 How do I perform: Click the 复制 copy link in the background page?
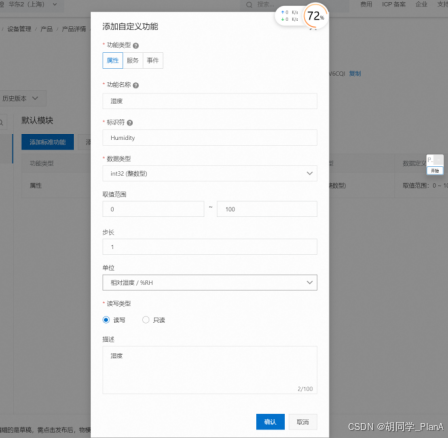pos(355,73)
